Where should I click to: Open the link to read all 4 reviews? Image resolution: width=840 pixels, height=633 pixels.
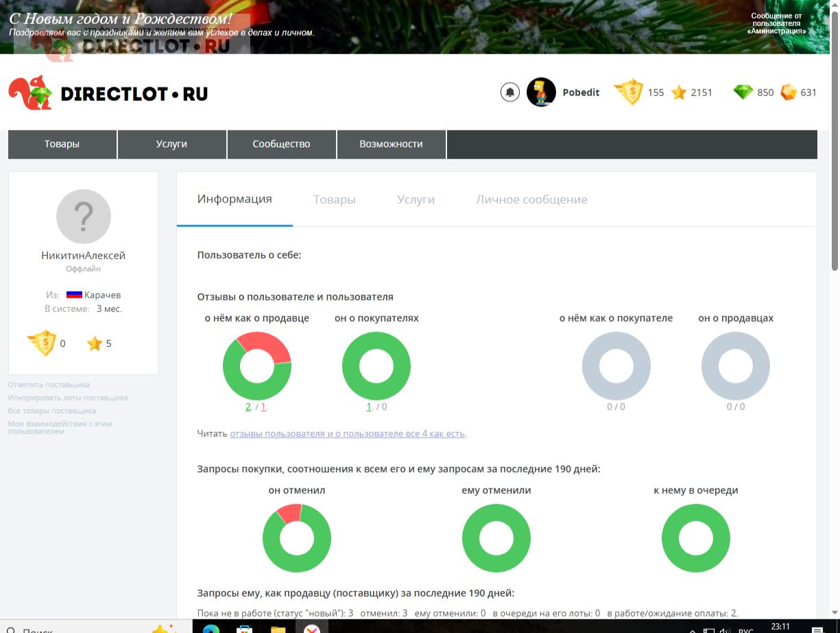click(x=347, y=433)
